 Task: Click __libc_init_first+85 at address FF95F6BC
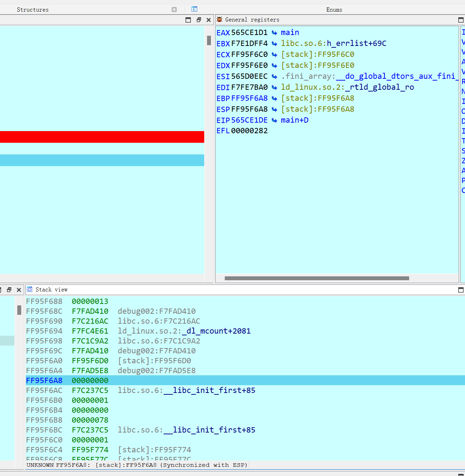tap(210, 430)
